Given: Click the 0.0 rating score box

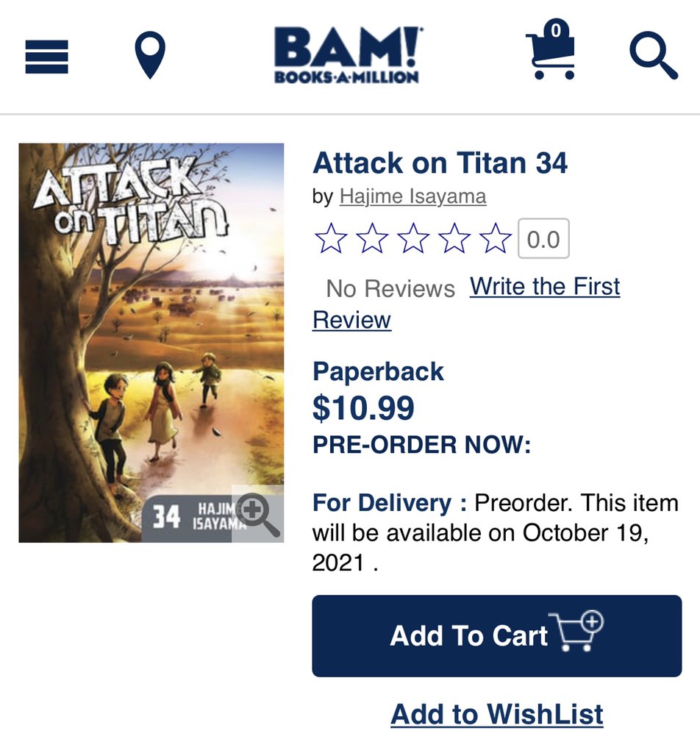Looking at the screenshot, I should [x=543, y=239].
